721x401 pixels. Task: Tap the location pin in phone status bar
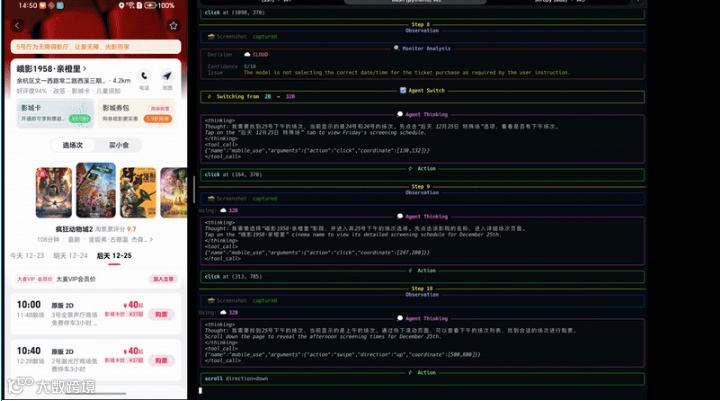pyautogui.click(x=121, y=6)
